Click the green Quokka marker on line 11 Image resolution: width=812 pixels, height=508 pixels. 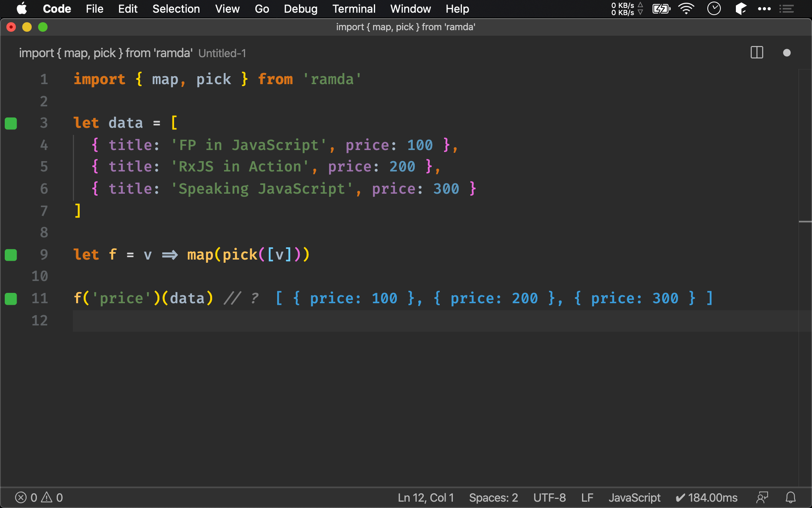tap(11, 298)
